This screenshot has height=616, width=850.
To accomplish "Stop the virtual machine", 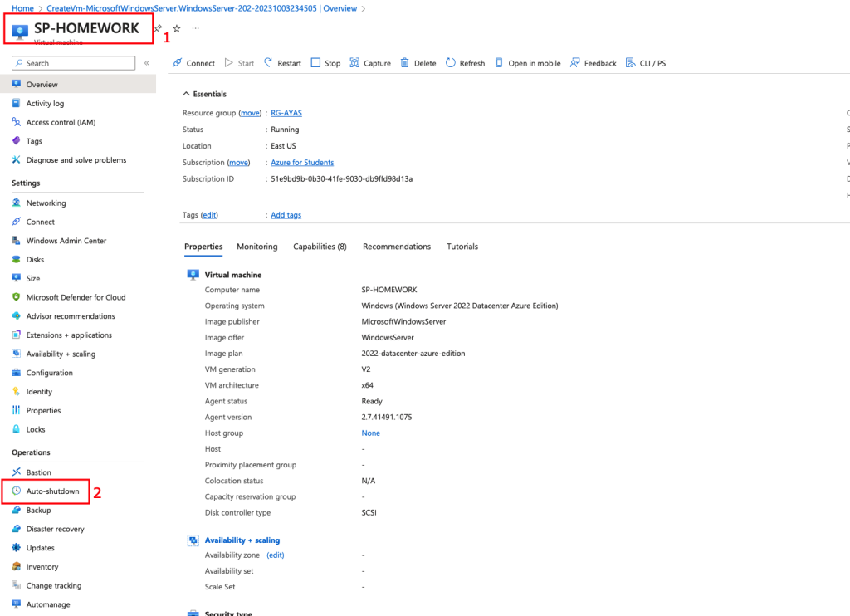I will click(x=315, y=63).
